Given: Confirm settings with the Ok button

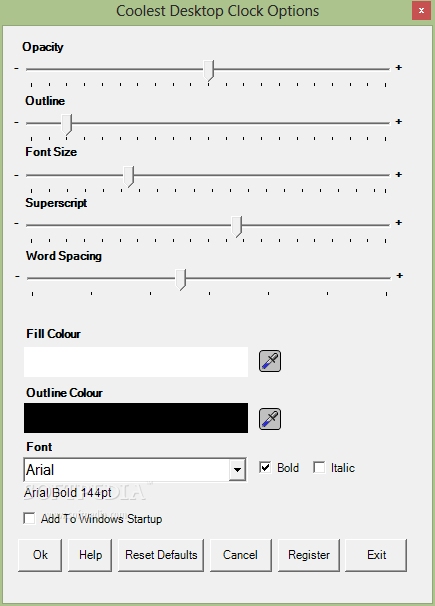Looking at the screenshot, I should pos(40,555).
